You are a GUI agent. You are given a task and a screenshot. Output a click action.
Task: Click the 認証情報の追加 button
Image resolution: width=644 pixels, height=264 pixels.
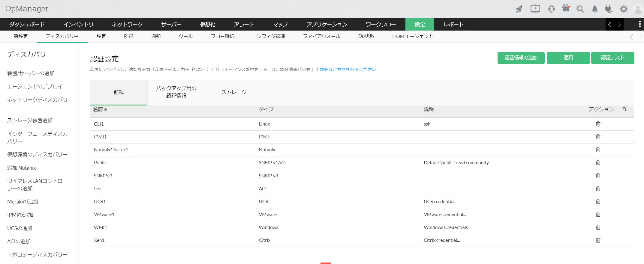click(x=521, y=58)
